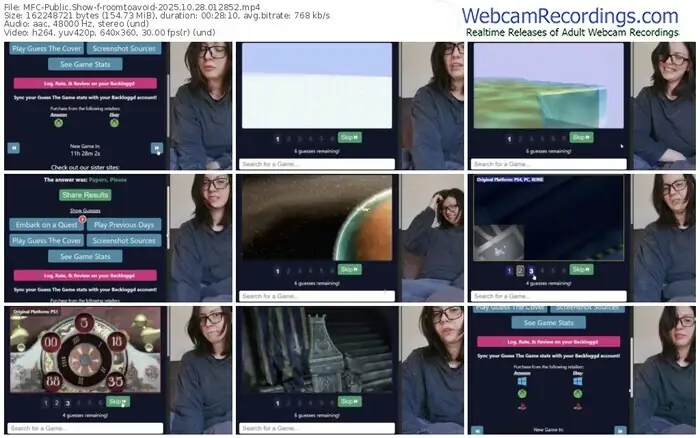Click the green Share Results button
The width and height of the screenshot is (700, 438).
click(x=85, y=195)
